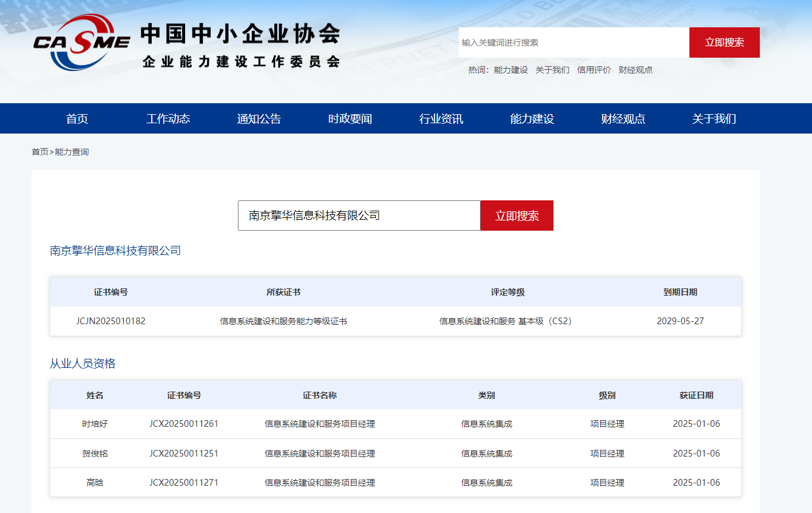Open 能力建设 in main navigation bar
The height and width of the screenshot is (513, 812).
click(532, 119)
